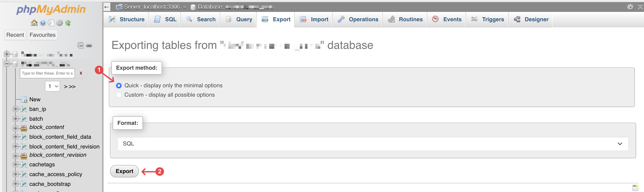Open the Operations tab
The height and width of the screenshot is (192, 644).
[x=358, y=20]
